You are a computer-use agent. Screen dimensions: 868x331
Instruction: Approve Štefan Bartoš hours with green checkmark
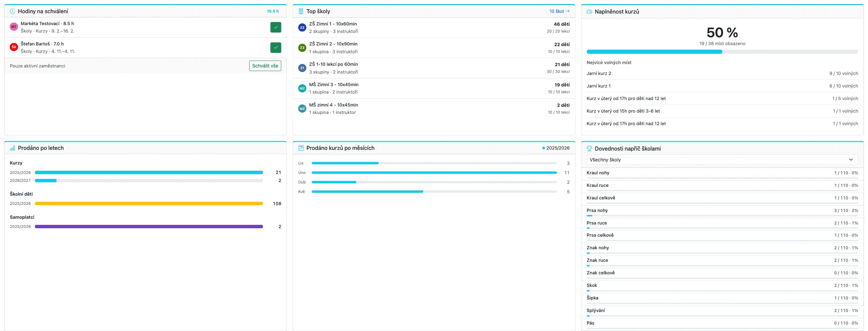[x=276, y=47]
